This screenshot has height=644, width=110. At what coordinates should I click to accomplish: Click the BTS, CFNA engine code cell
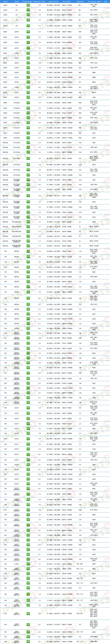pos(94,236)
